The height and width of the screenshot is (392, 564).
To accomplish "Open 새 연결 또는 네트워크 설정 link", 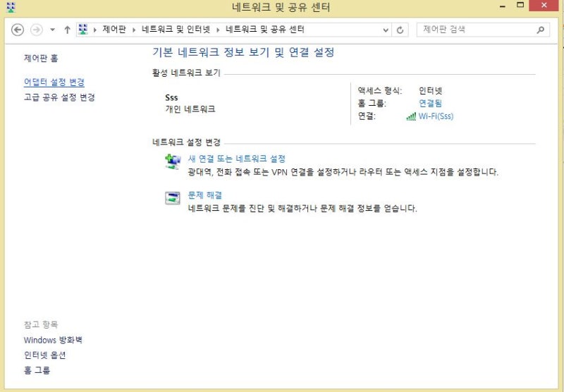I will point(237,159).
